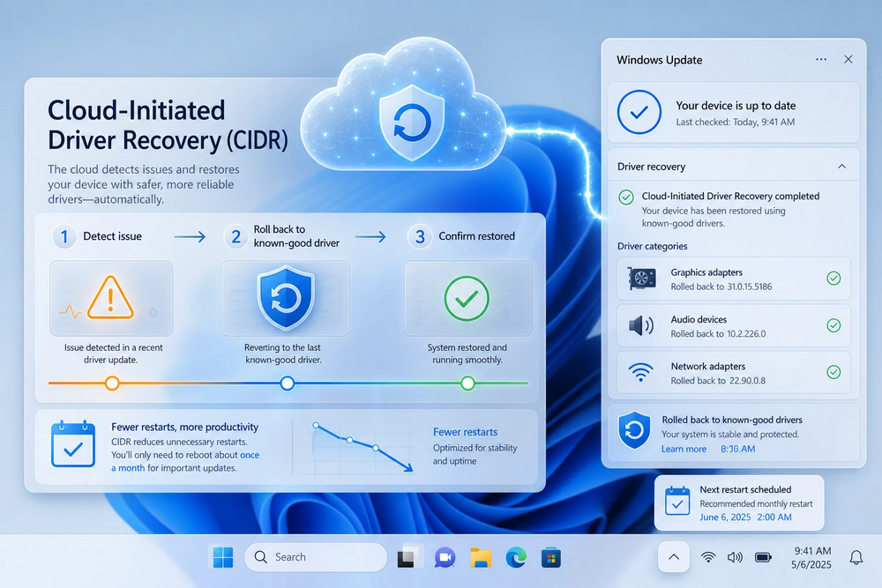The width and height of the screenshot is (882, 588).
Task: Open June 6, 2025 2:00 AM restart link
Action: 745,517
